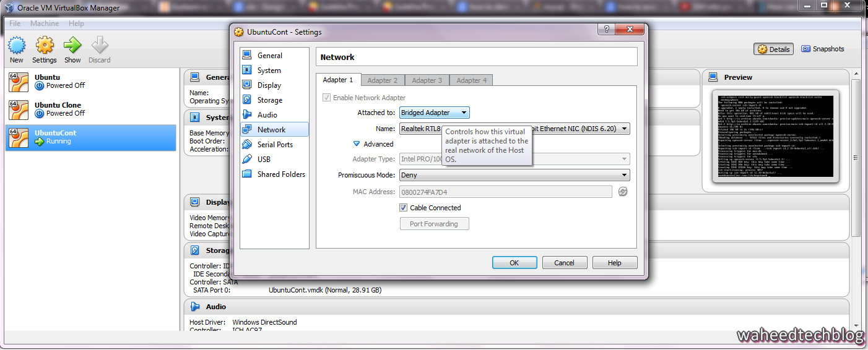This screenshot has height=350, width=868.
Task: Click the Help button in Settings
Action: coord(615,263)
